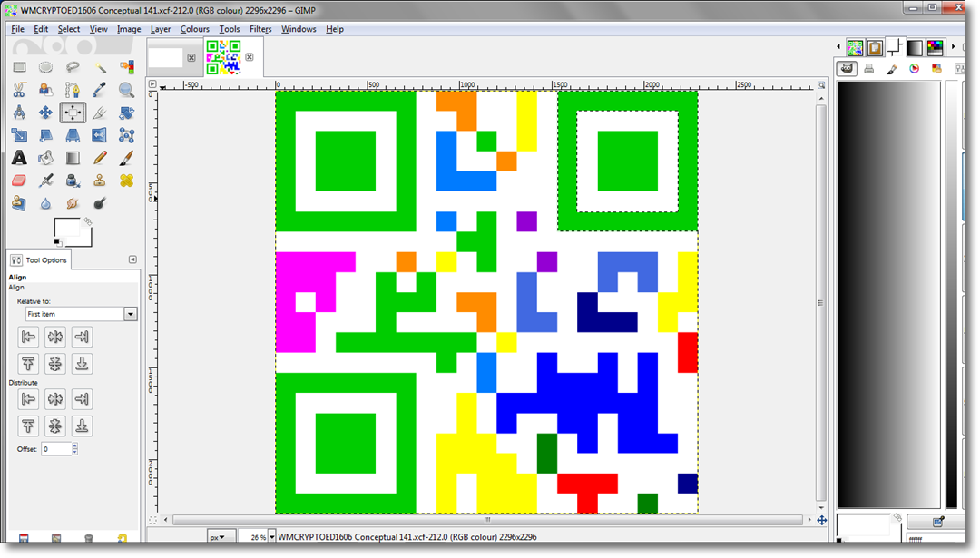Screen dimensions: 980x558
Task: Pick the Scale tool
Action: pos(19,135)
